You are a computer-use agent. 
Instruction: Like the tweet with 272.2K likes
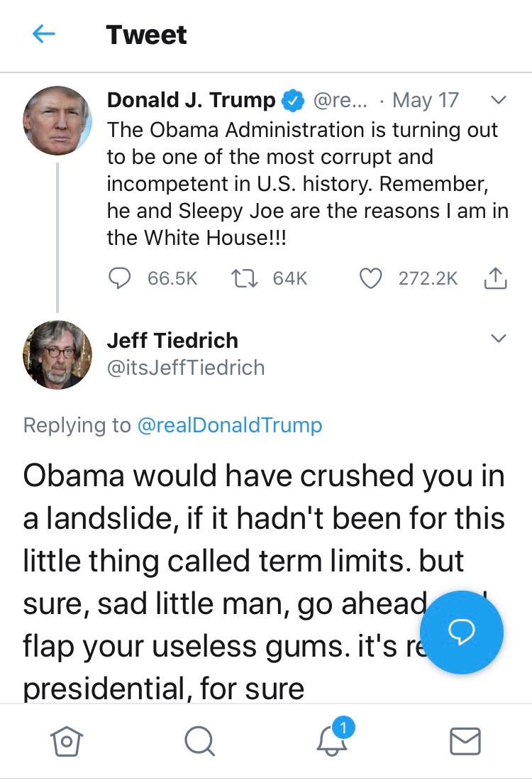pos(371,279)
